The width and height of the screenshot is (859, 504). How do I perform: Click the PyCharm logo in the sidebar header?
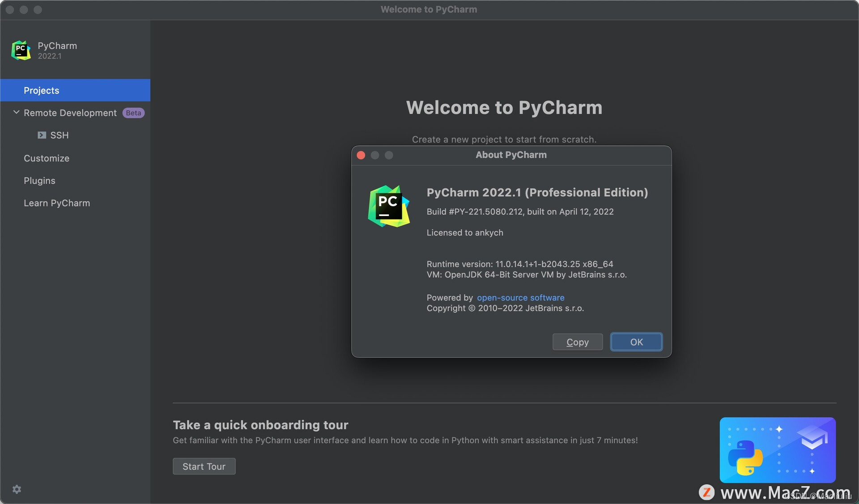coord(21,50)
